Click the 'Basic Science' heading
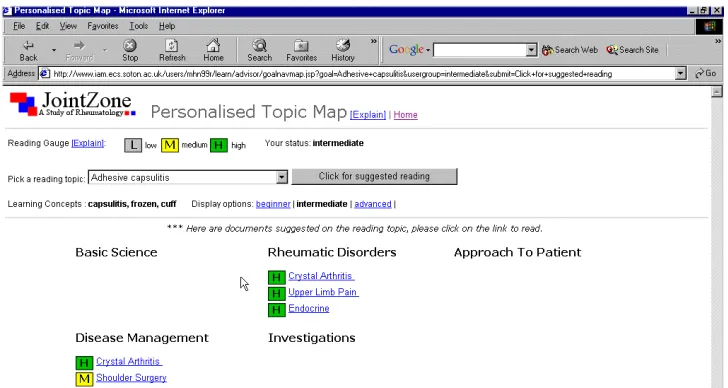 (x=117, y=252)
